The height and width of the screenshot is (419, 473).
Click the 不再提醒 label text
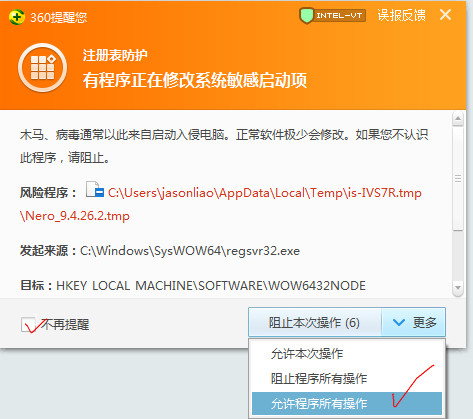(x=65, y=324)
